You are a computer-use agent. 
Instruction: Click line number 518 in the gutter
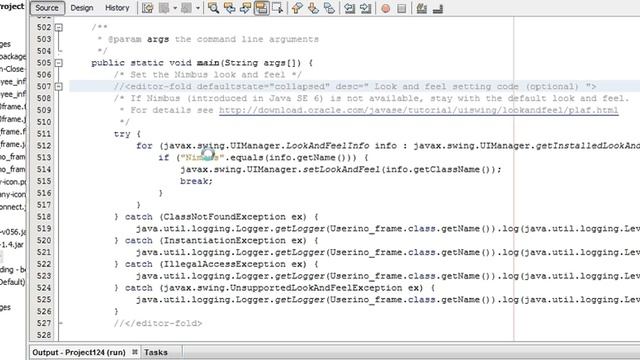pos(44,217)
